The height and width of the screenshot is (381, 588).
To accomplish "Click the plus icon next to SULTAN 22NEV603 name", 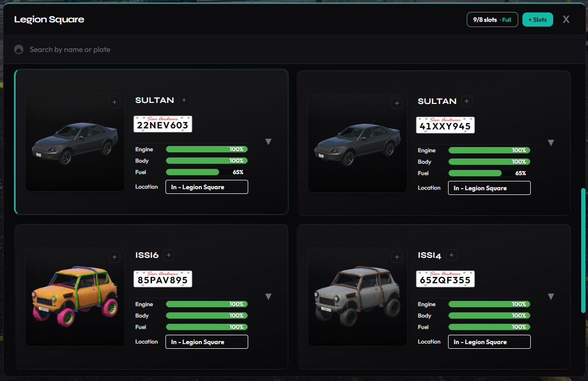I will click(x=184, y=100).
